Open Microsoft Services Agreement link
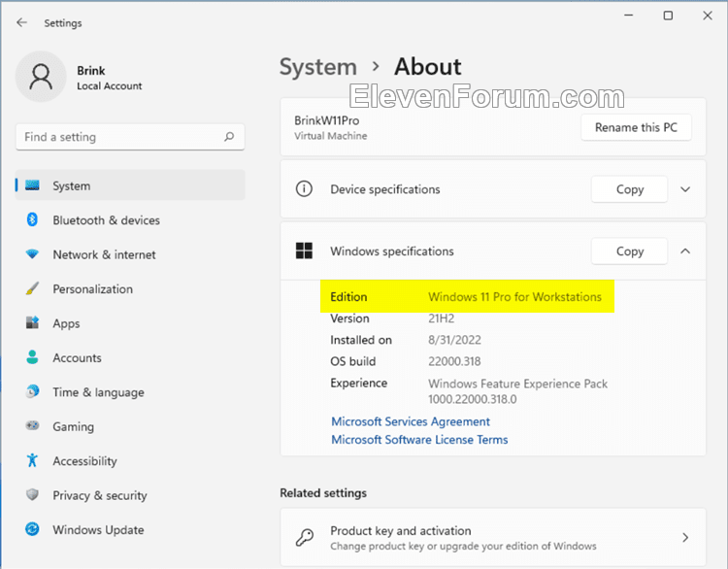This screenshot has height=569, width=728. tap(411, 421)
